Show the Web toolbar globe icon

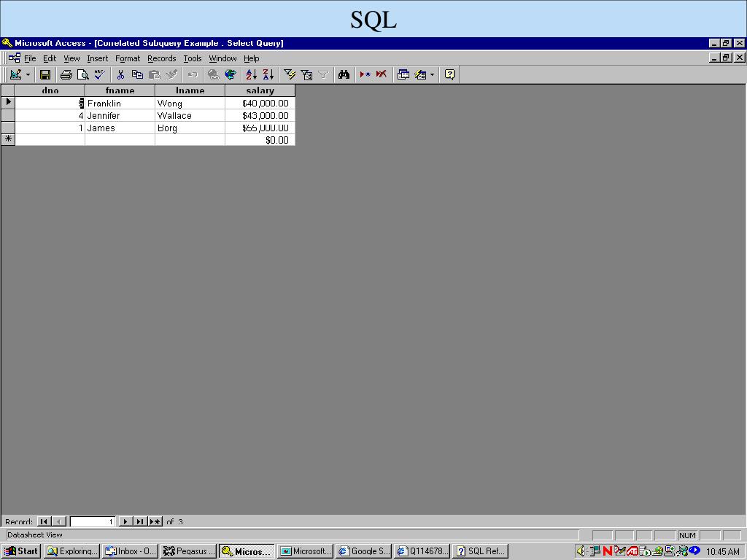[x=231, y=75]
